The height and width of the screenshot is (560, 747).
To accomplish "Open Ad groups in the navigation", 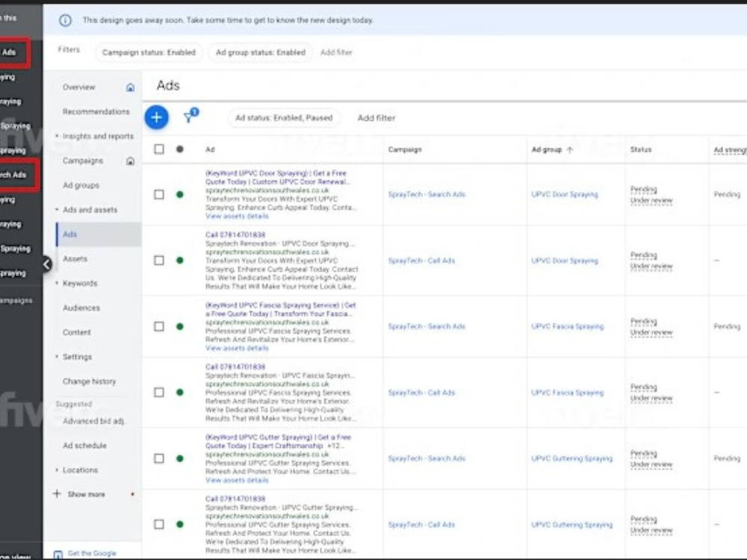I will point(81,185).
